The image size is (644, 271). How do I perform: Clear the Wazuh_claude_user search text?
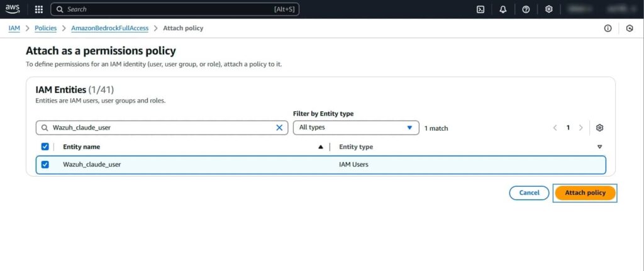[x=279, y=128]
